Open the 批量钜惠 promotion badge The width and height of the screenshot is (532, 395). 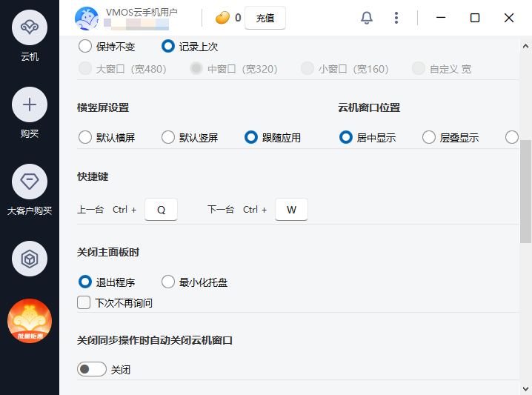[x=30, y=321]
